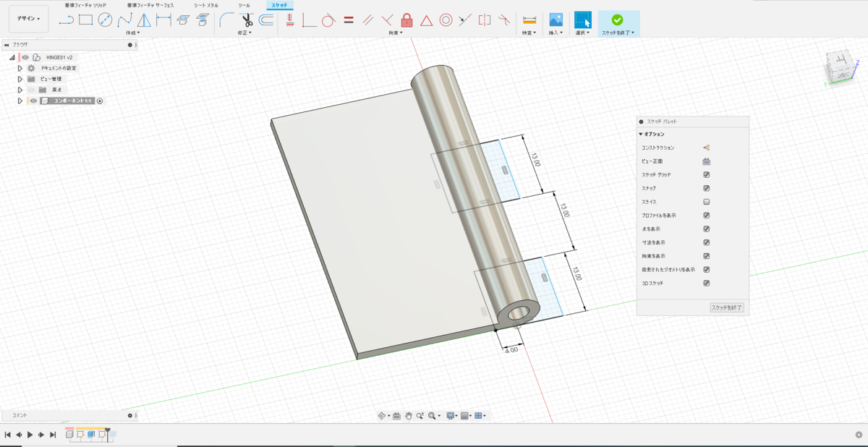Toggle the 拘束を表示 checkbox
The height and width of the screenshot is (447, 868).
(706, 256)
